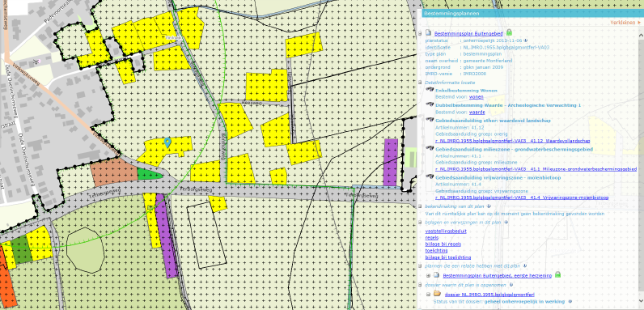
Task: Click the document icon beside Bestemmingsplan Buitengebied
Action: click(429, 33)
